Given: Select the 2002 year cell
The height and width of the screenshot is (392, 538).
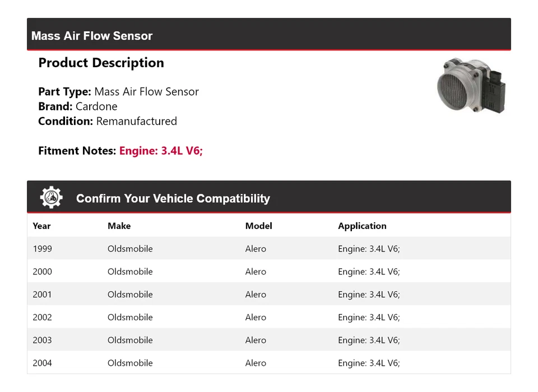Looking at the screenshot, I should point(42,318).
